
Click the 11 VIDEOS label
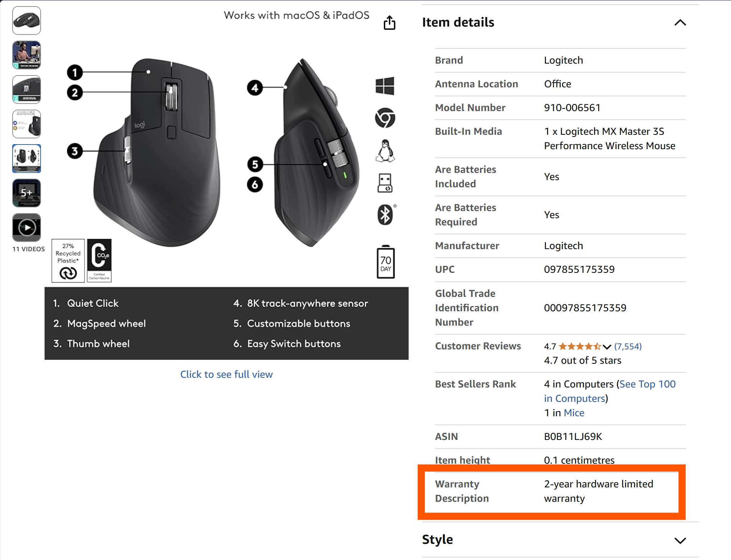tap(29, 249)
